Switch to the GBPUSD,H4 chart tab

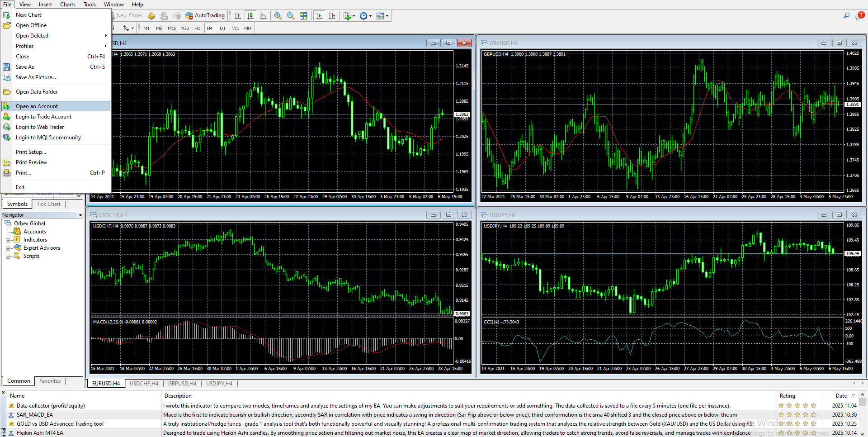[182, 384]
